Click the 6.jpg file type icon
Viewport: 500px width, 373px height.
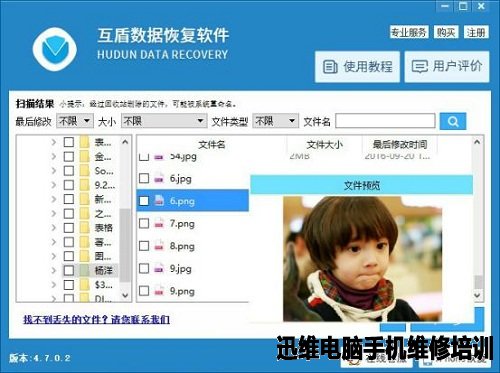(159, 178)
